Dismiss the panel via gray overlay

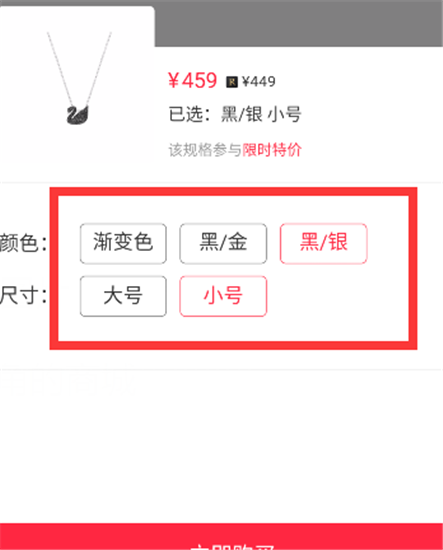[x=299, y=23]
